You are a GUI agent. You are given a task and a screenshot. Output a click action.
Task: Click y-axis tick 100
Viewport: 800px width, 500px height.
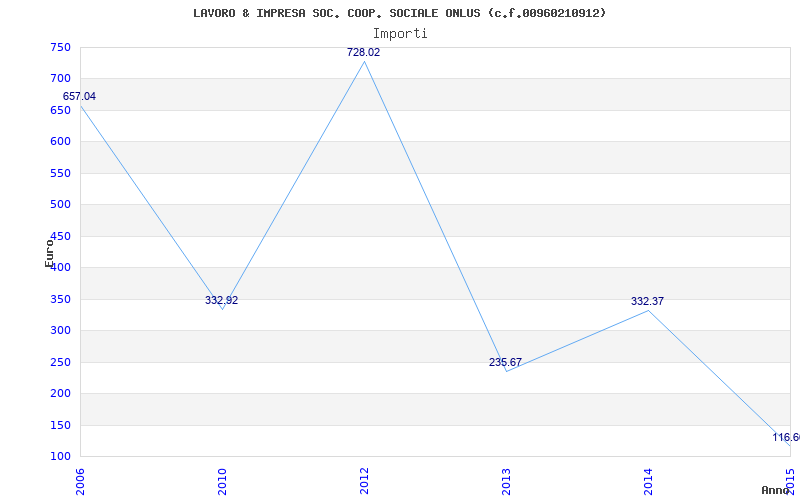tap(60, 457)
